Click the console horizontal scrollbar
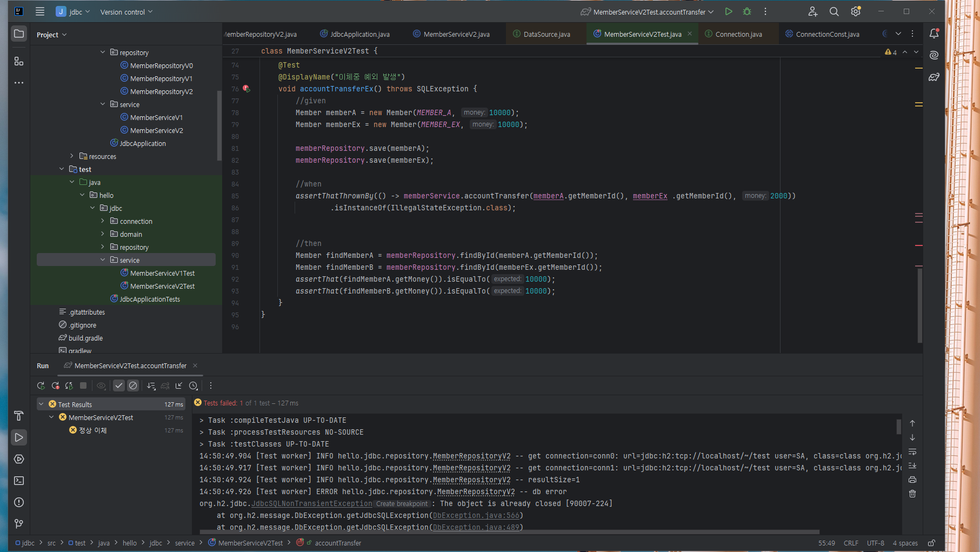The width and height of the screenshot is (980, 552). [509, 532]
